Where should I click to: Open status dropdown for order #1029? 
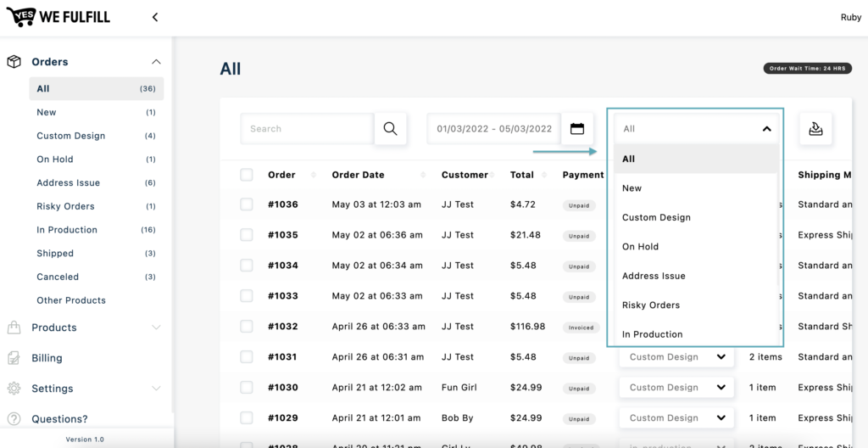coord(676,418)
